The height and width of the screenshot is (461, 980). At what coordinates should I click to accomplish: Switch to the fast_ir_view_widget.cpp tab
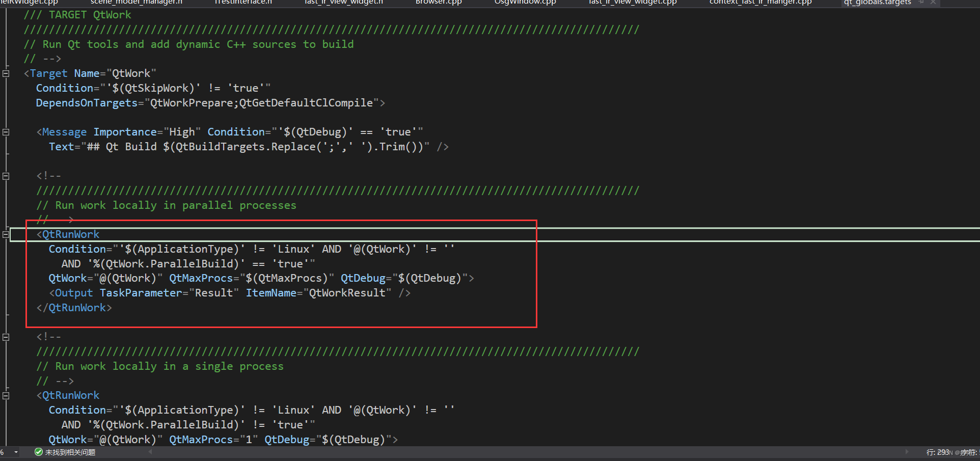coord(633,3)
